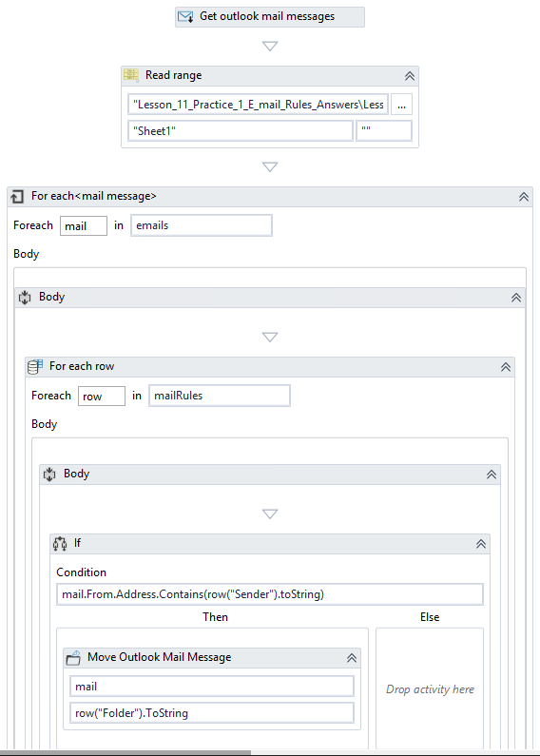Click the If activity branching icon
The width and height of the screenshot is (540, 756).
pyautogui.click(x=60, y=544)
